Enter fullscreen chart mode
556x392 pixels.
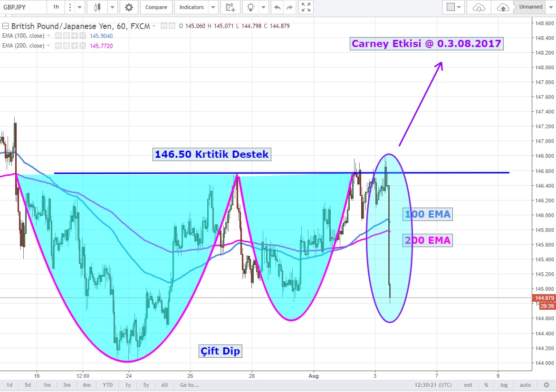click(307, 7)
